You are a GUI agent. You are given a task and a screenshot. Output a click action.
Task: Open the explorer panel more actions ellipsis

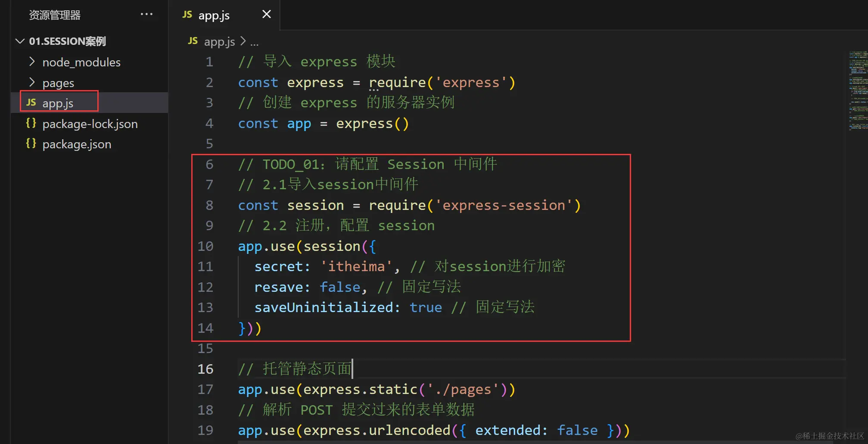tap(146, 14)
